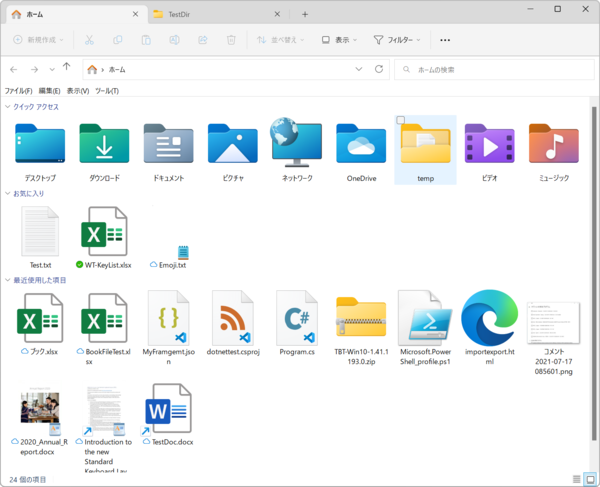The image size is (600, 487).
Task: Open the OneDrive cloud folder icon
Action: (x=361, y=146)
